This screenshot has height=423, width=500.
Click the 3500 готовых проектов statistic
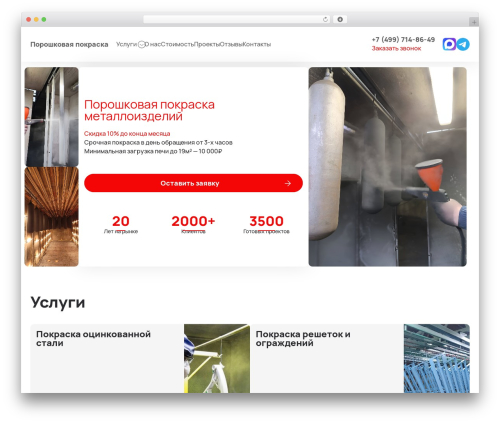click(x=266, y=224)
